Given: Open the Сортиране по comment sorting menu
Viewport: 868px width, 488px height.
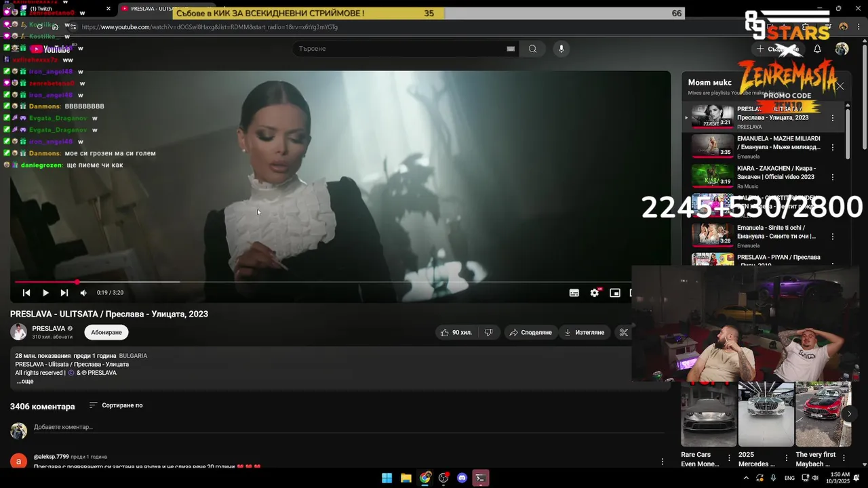Looking at the screenshot, I should pyautogui.click(x=116, y=405).
